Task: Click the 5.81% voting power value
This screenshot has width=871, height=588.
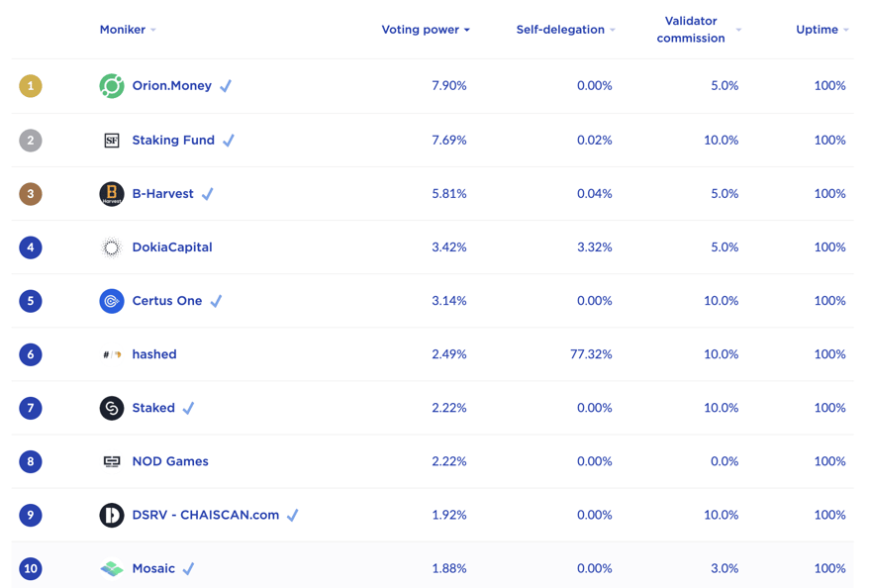Action: 448,193
